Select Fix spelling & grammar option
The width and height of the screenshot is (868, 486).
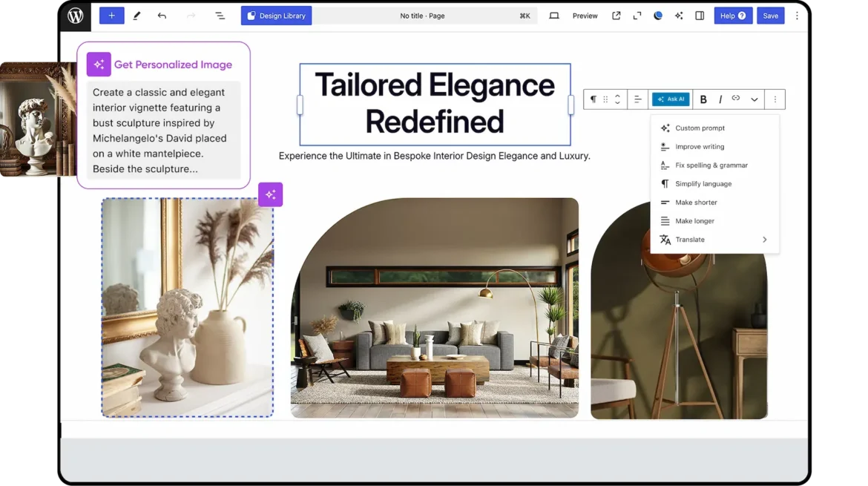coord(711,165)
